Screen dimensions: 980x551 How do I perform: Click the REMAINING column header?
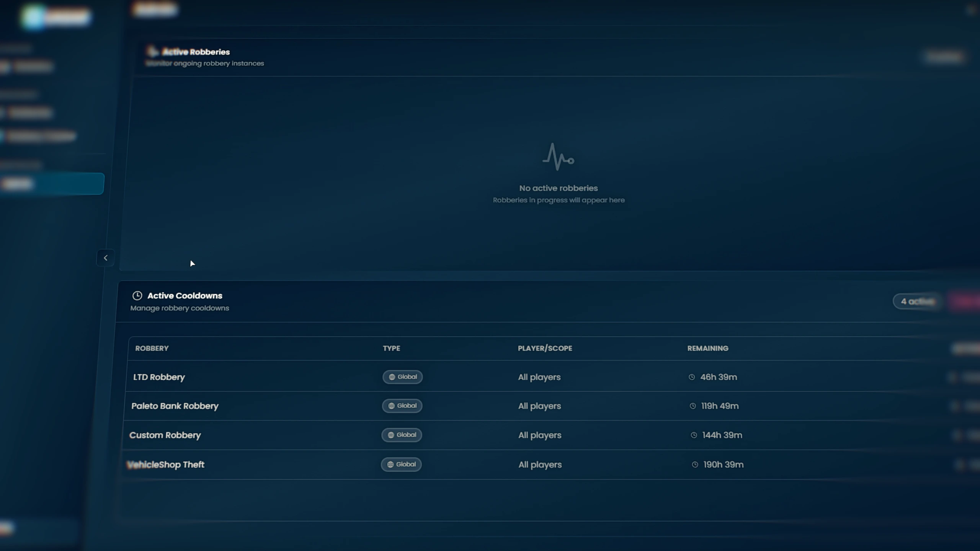[707, 348]
